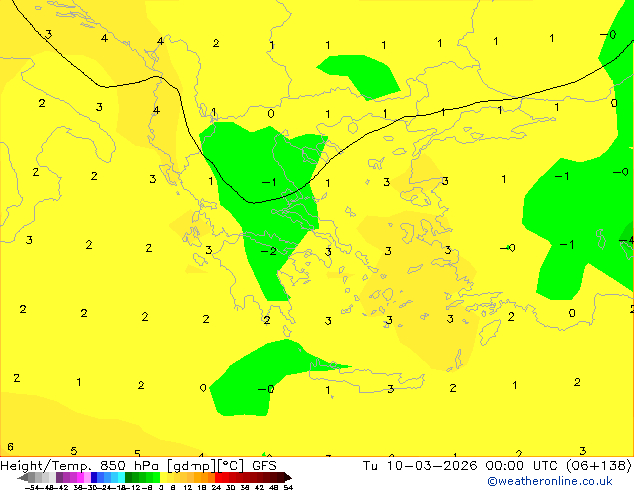This screenshot has height=490, width=634.
Task: Pick the yellow swatch in the temperature legend
Action: 164,477
